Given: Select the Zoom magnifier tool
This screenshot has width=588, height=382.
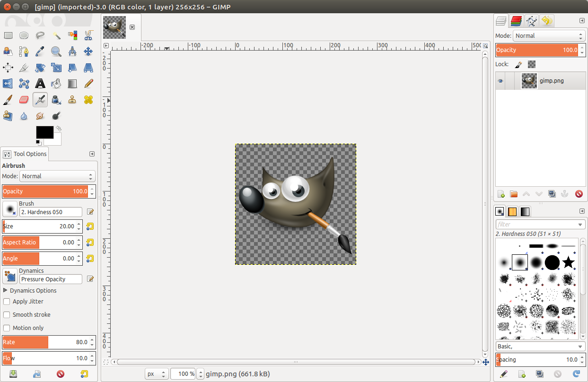Looking at the screenshot, I should click(x=56, y=51).
